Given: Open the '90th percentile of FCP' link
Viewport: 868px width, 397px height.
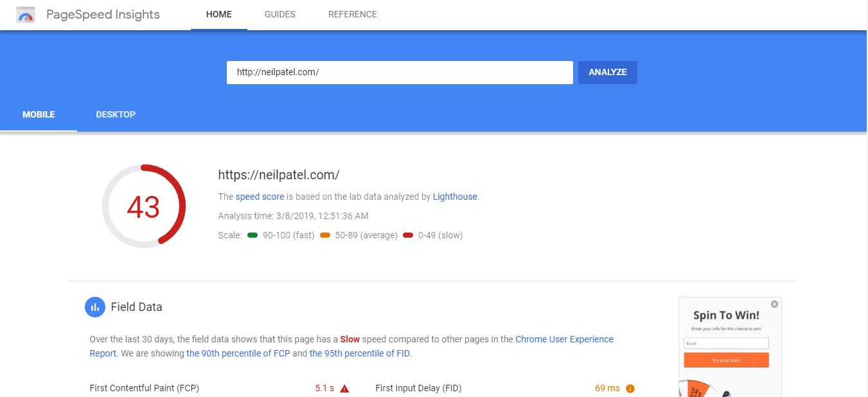Looking at the screenshot, I should [x=238, y=353].
